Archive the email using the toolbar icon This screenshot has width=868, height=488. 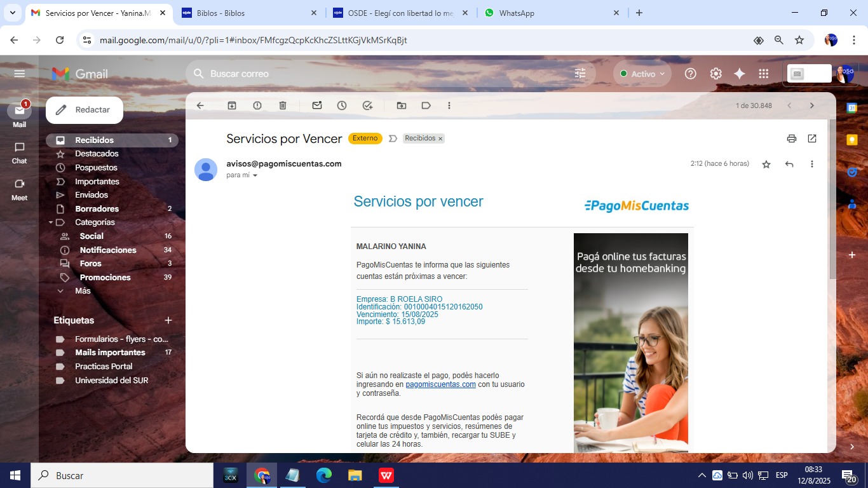coord(232,105)
